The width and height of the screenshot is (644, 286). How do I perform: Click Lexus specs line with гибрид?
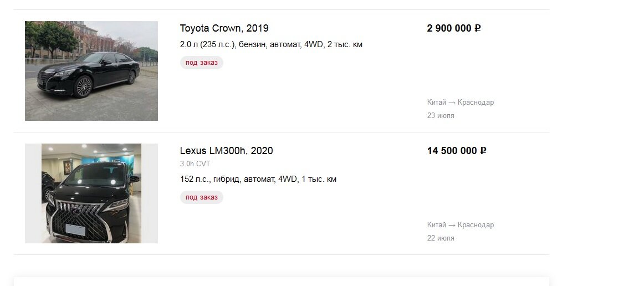coord(258,179)
